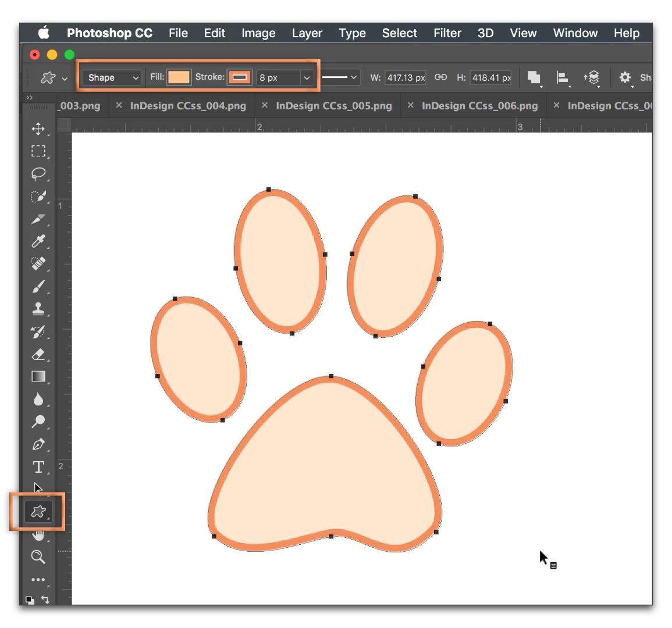Screen dimensions: 672x628
Task: Click the Fill color swatch
Action: point(178,77)
